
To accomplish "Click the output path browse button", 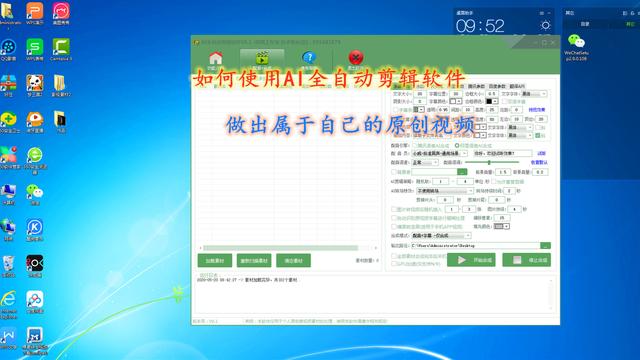I will [x=545, y=245].
